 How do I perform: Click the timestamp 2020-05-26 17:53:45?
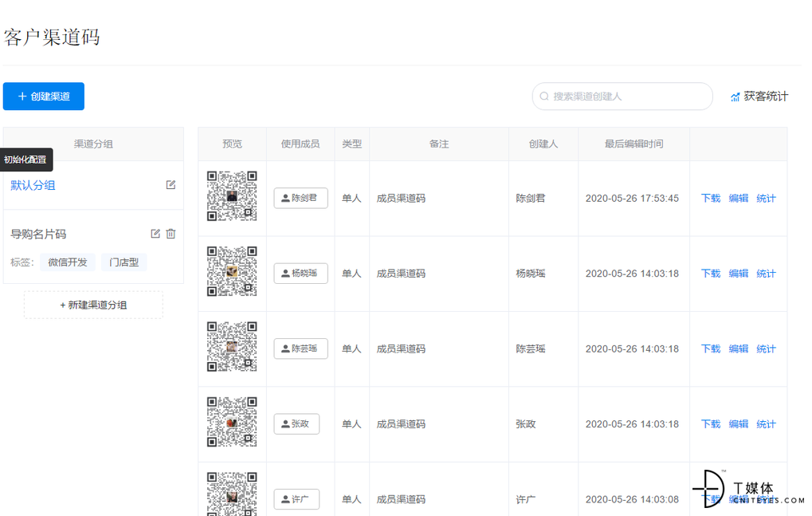point(632,198)
